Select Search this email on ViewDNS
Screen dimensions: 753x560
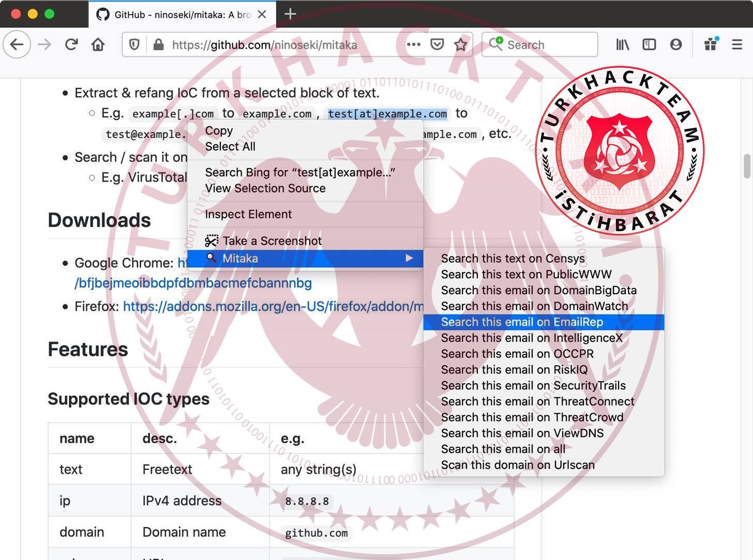(x=544, y=433)
